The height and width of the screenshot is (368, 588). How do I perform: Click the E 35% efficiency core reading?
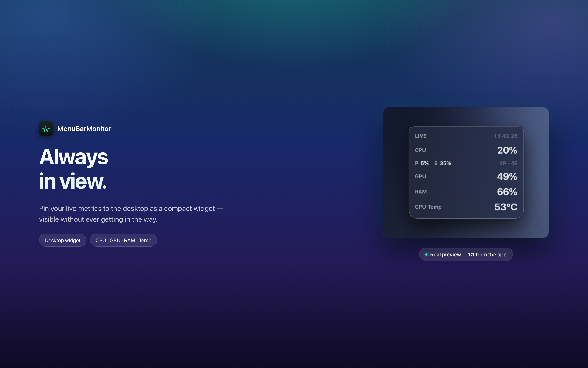pyautogui.click(x=442, y=163)
